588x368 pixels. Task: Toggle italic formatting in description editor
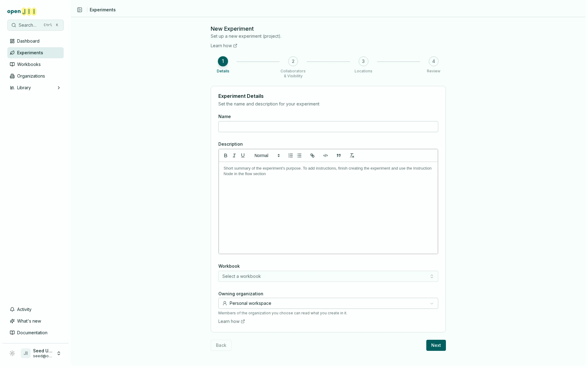(x=234, y=155)
